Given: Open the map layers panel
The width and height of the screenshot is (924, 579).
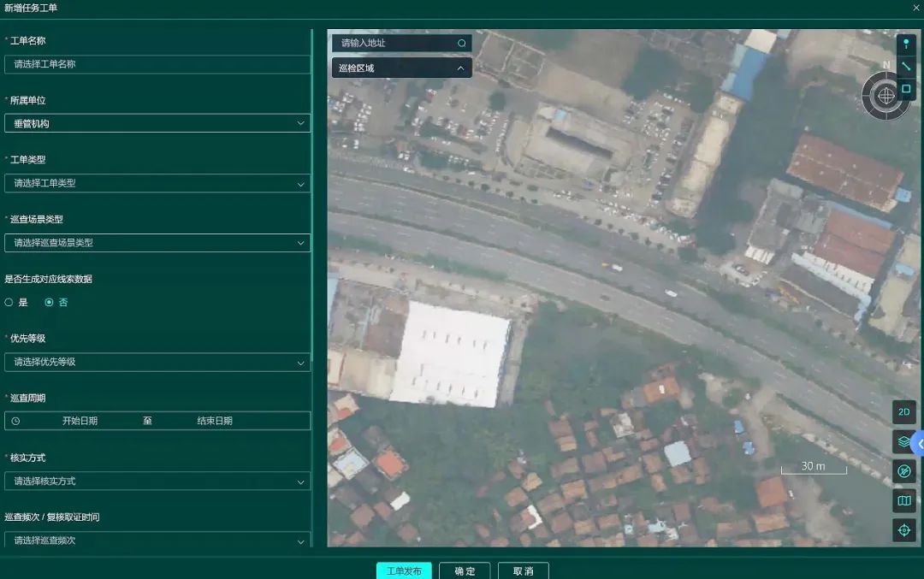Looking at the screenshot, I should click(904, 441).
